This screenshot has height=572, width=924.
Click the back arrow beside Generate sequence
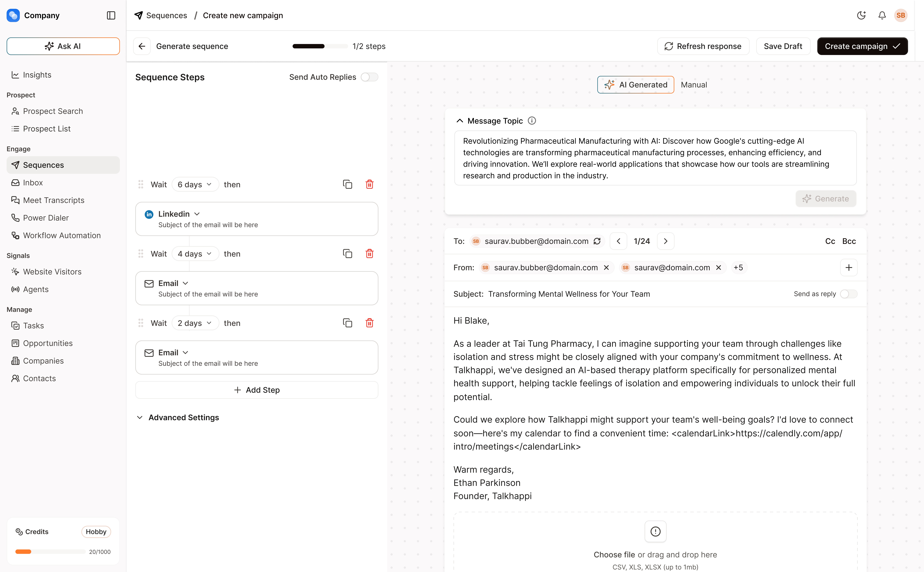coord(142,46)
